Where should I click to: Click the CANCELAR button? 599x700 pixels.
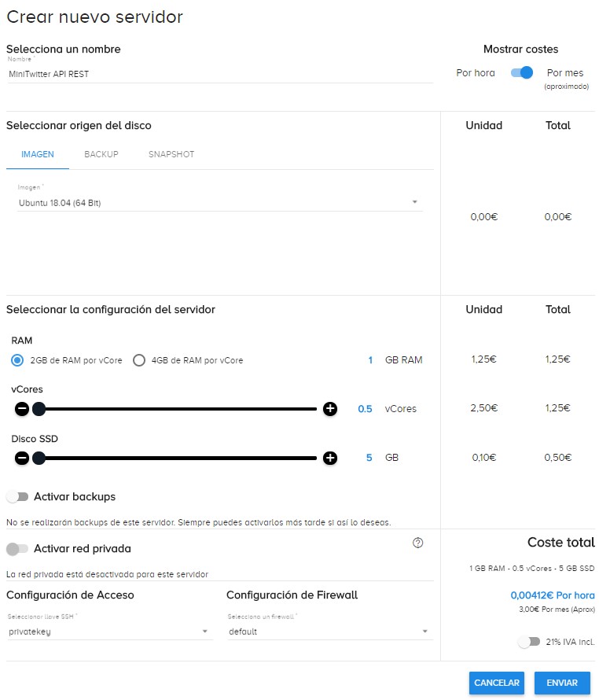(x=496, y=683)
